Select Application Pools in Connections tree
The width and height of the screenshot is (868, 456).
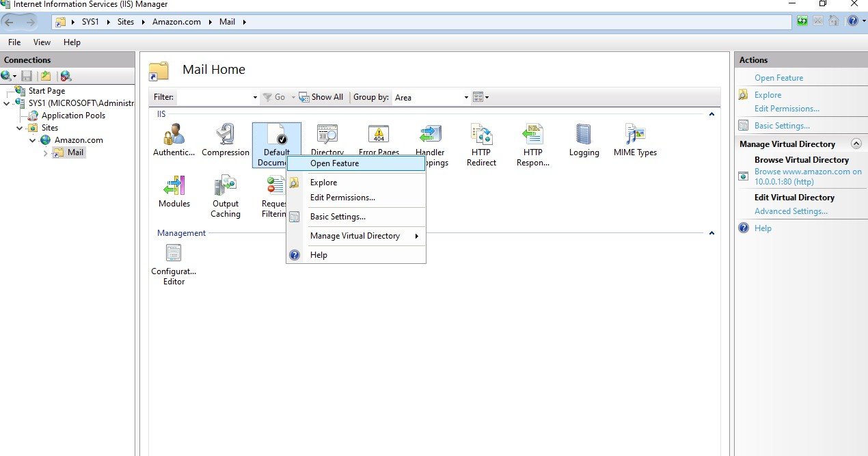point(73,116)
